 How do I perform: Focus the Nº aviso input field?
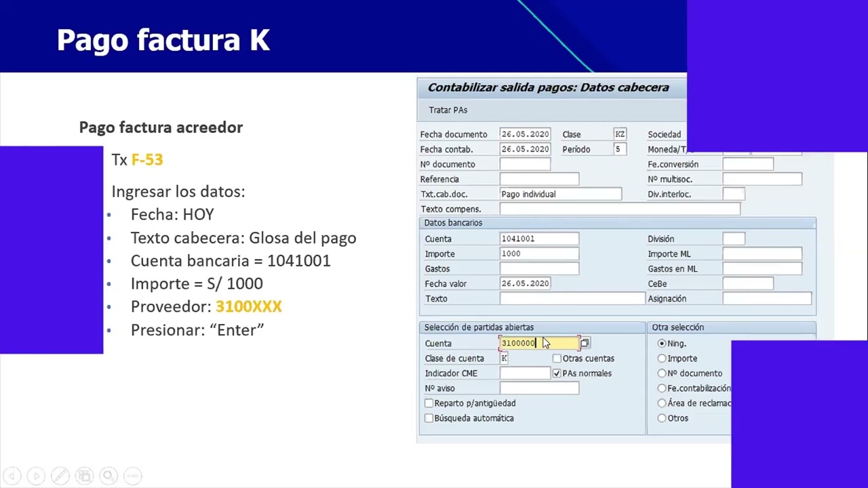point(539,388)
